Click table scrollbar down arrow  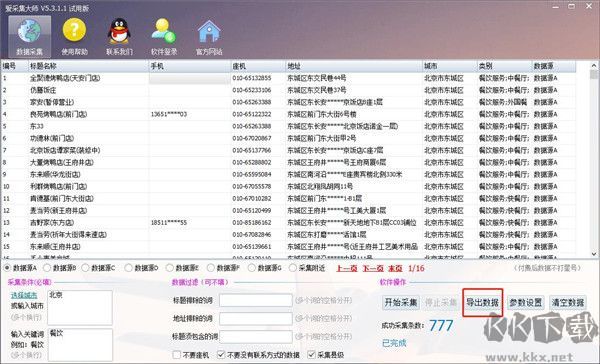594,254
